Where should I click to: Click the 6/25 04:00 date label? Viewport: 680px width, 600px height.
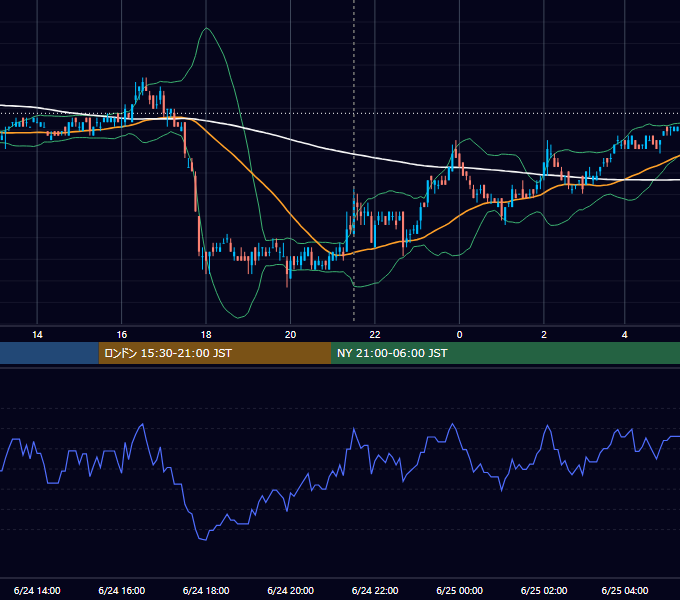click(x=625, y=590)
